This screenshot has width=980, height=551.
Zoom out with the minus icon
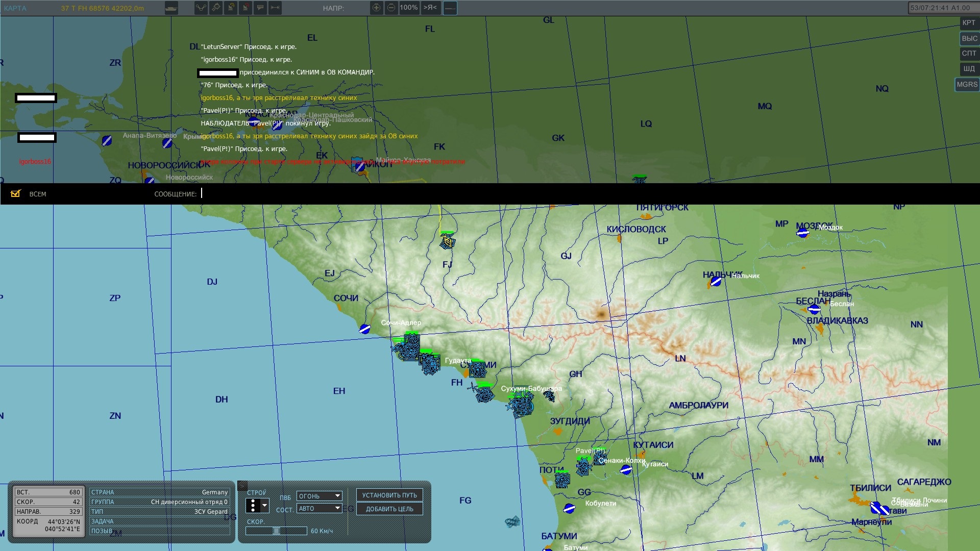pos(391,8)
